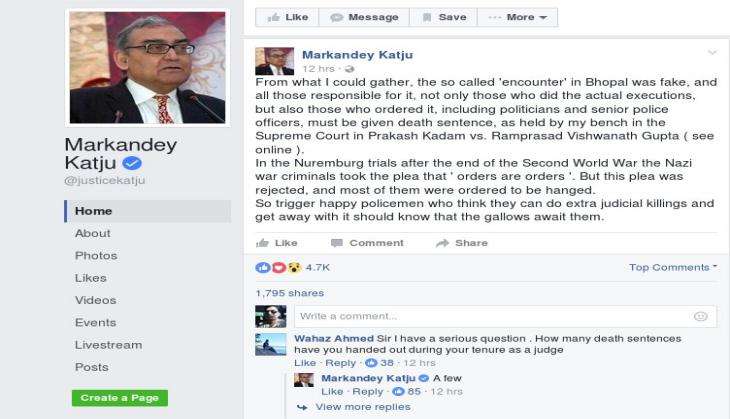Click the Share arrow icon
This screenshot has width=730, height=419.
coord(442,243)
